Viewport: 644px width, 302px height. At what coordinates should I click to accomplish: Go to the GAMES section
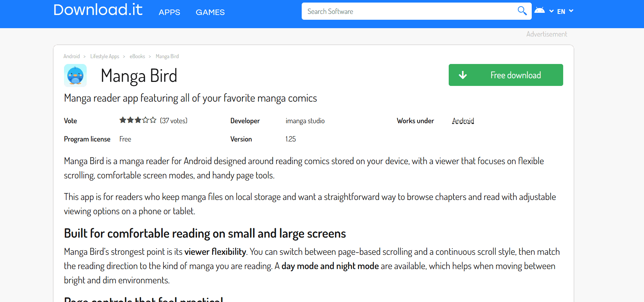[210, 12]
